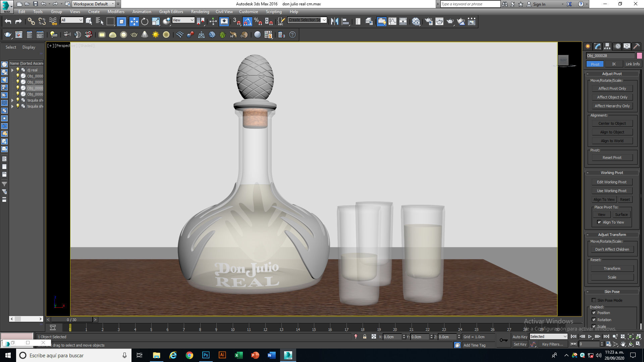The height and width of the screenshot is (362, 644).
Task: Click the grass plant icon in the ribbon
Action: click(x=222, y=35)
